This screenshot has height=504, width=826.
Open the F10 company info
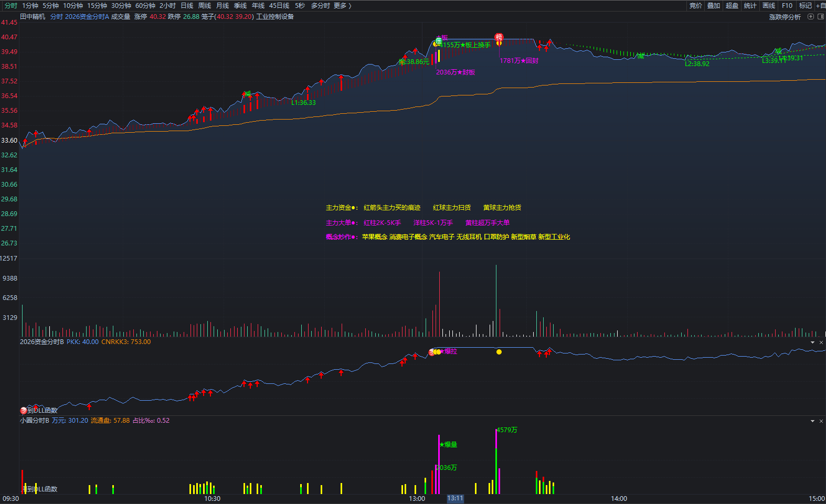tap(787, 6)
